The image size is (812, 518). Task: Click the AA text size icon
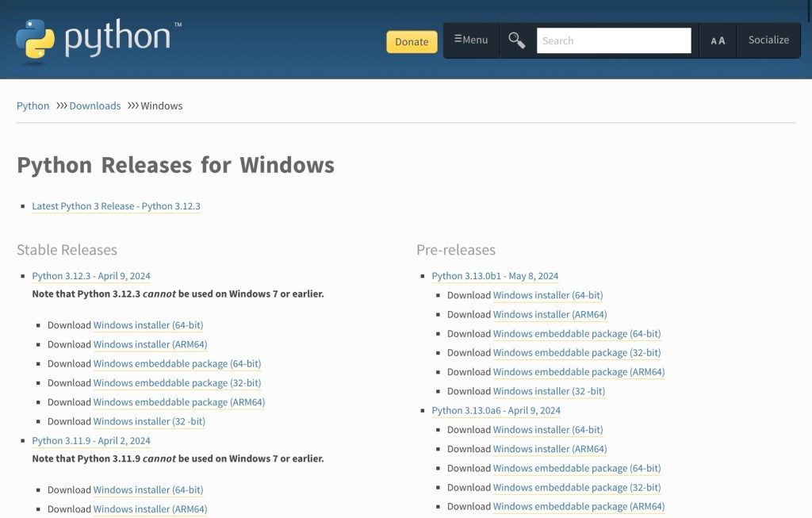coord(718,40)
